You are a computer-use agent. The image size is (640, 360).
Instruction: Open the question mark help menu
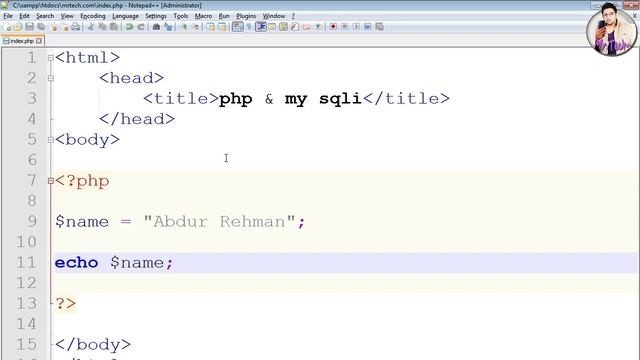point(293,16)
